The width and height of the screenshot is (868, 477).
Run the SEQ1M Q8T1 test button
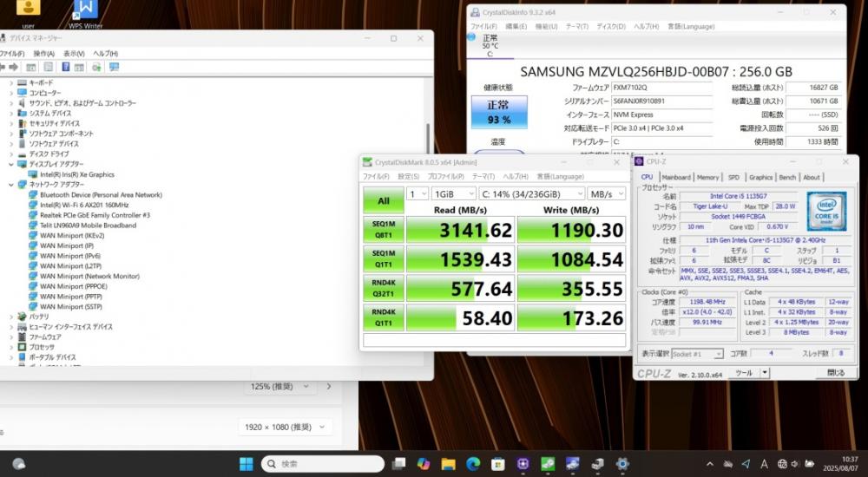click(x=384, y=230)
